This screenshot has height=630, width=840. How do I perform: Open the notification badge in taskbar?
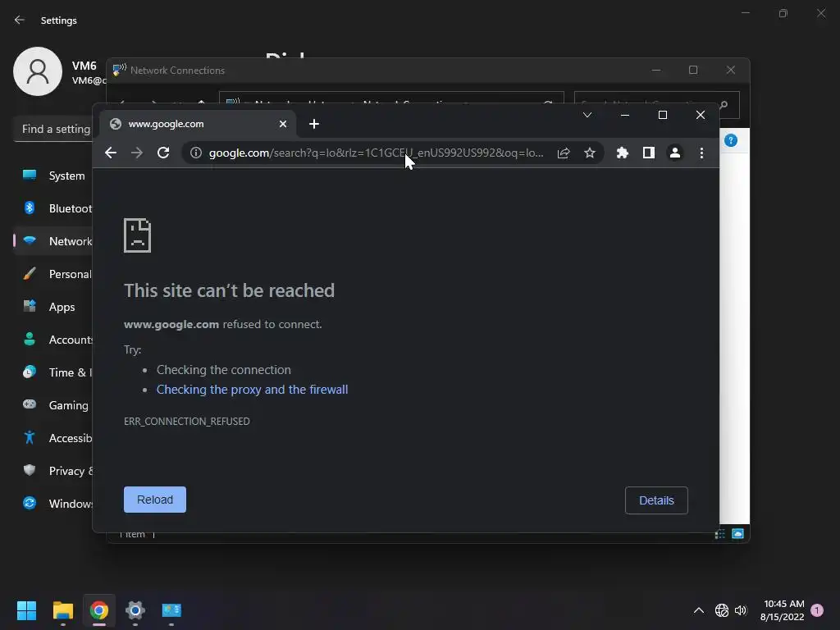point(817,610)
